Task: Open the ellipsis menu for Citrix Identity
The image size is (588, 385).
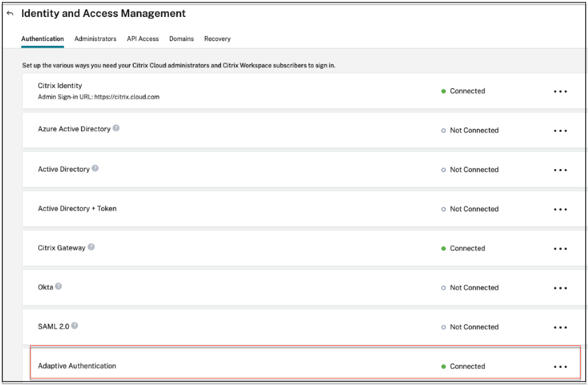Action: pos(560,91)
